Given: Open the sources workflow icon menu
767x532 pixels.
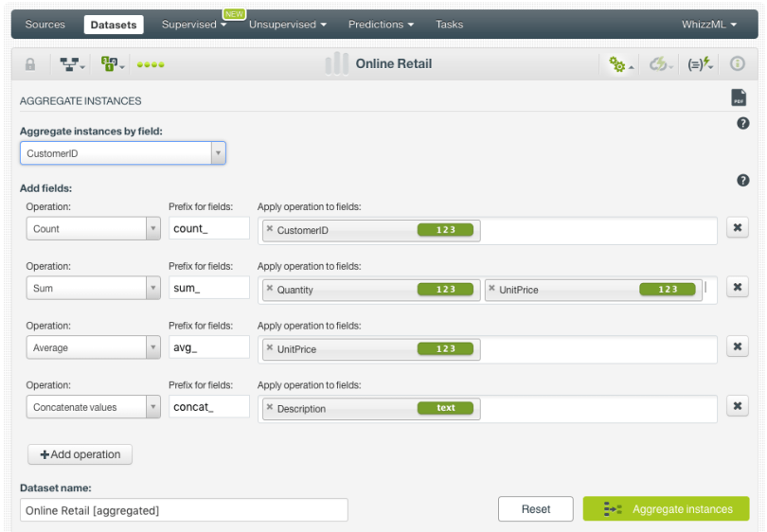Looking at the screenshot, I should pyautogui.click(x=71, y=64).
